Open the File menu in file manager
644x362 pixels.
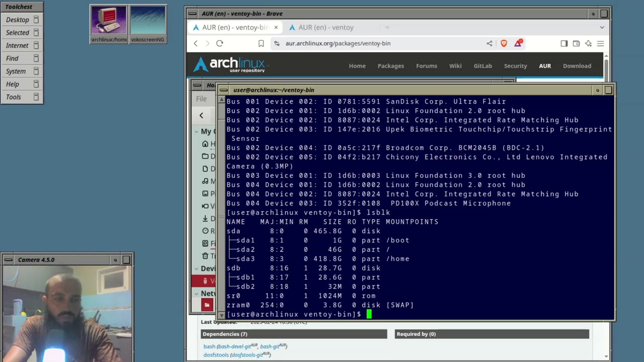coord(201,99)
